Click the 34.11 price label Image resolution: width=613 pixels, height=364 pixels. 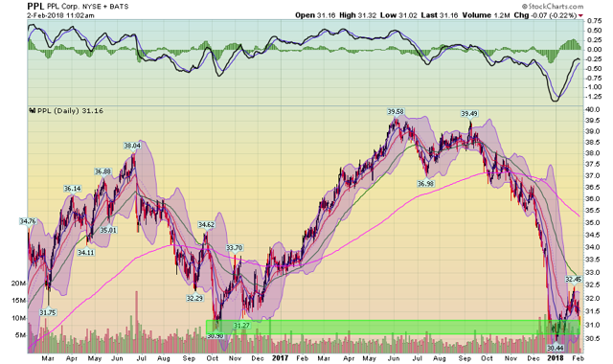(x=85, y=253)
